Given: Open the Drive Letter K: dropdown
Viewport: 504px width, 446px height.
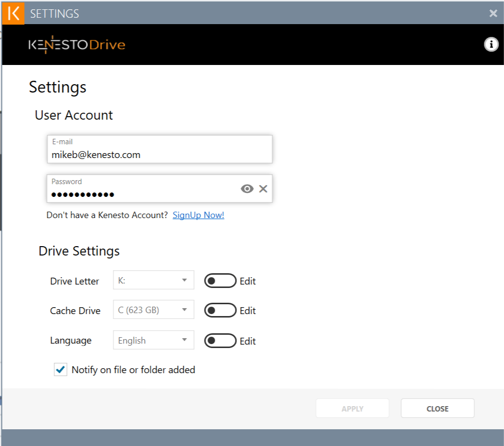Looking at the screenshot, I should pos(154,280).
